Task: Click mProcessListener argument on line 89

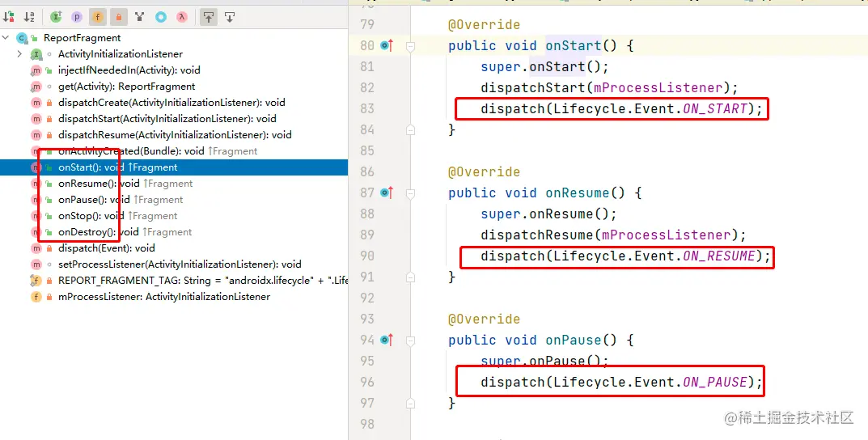Action: [x=666, y=235]
